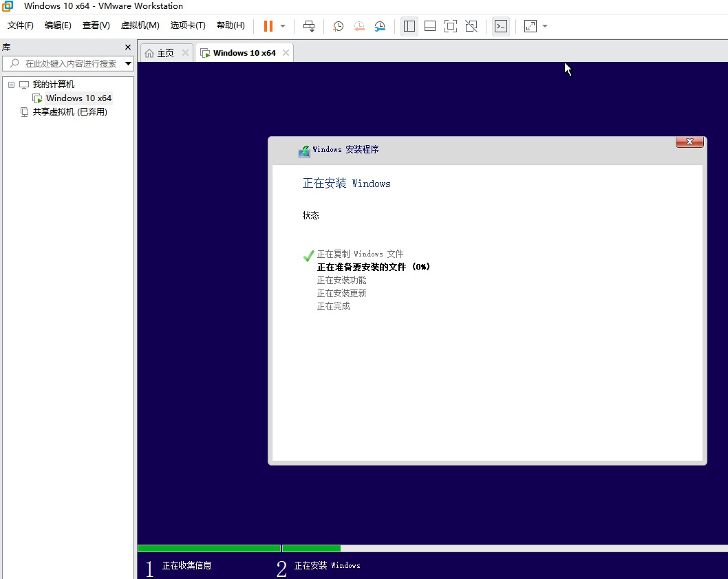Click the VMware Workstation title bar icon
Screen dimensions: 728x579
8,6
